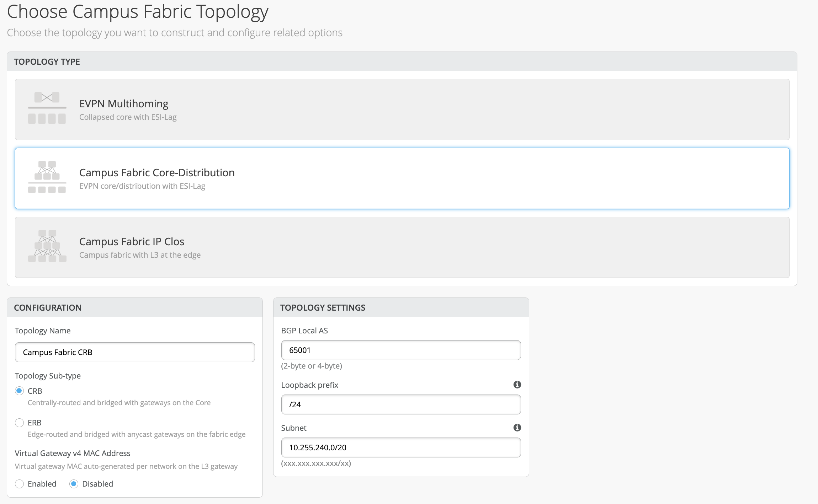The width and height of the screenshot is (818, 504).
Task: Click the Core-Distribution topology diagram icon
Action: [47, 177]
